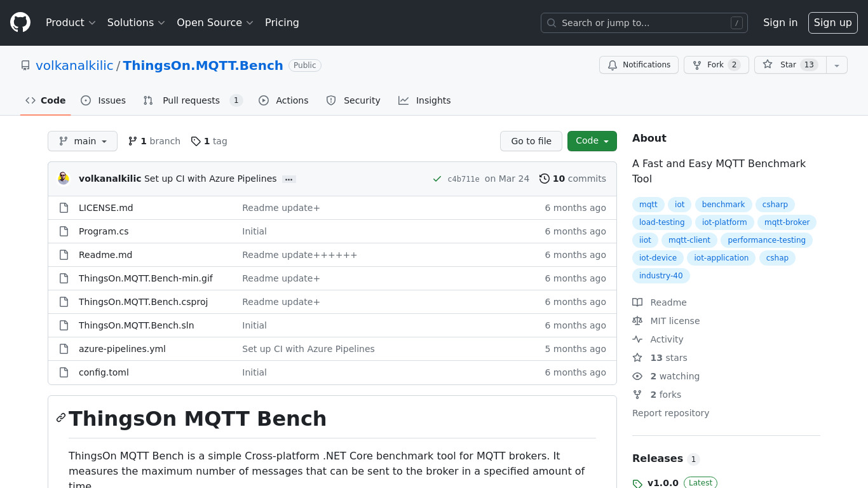View the 10 commits history
The height and width of the screenshot is (488, 868).
point(573,179)
